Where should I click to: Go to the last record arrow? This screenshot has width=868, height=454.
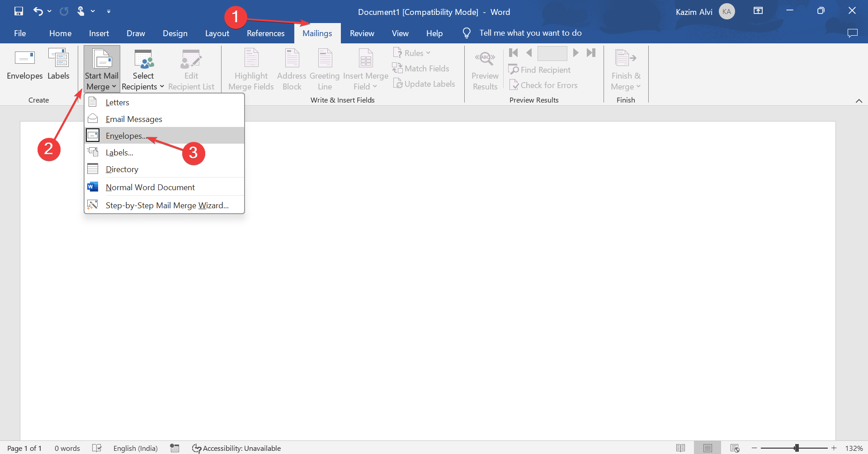click(x=591, y=53)
